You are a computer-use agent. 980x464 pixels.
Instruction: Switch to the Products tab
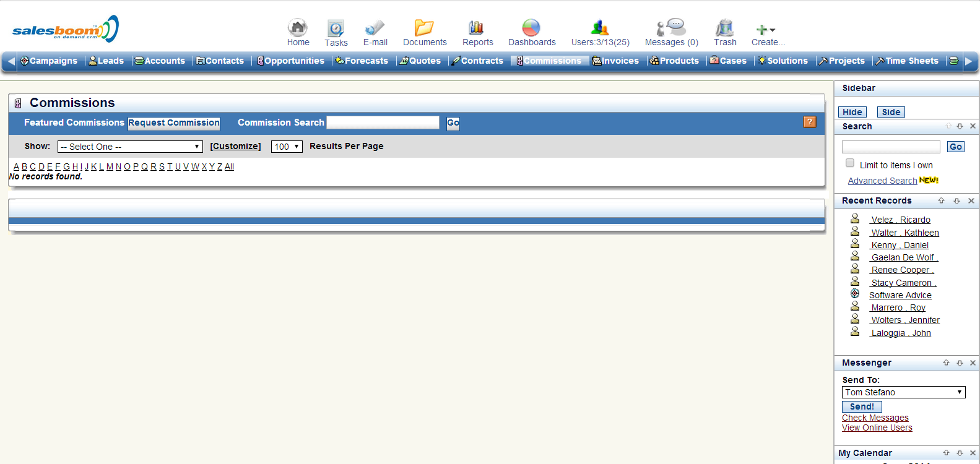(674, 61)
